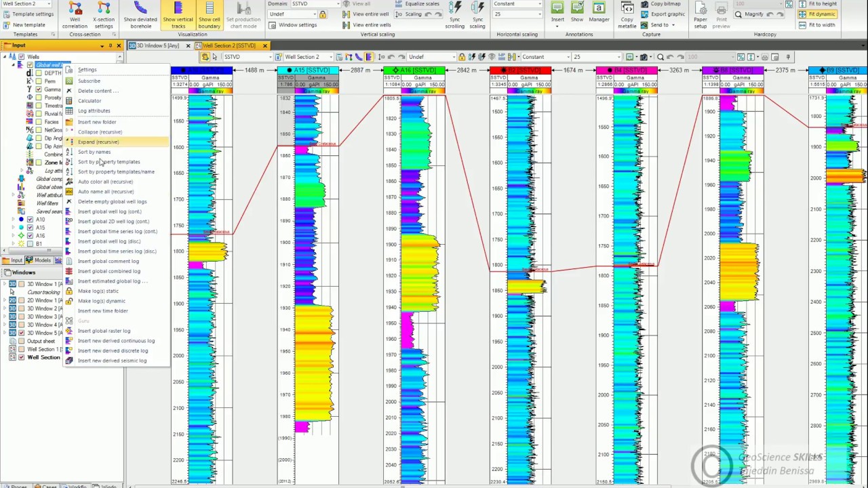This screenshot has width=868, height=488.
Task: Click the lock icon beside Undef dropdown
Action: tap(323, 14)
